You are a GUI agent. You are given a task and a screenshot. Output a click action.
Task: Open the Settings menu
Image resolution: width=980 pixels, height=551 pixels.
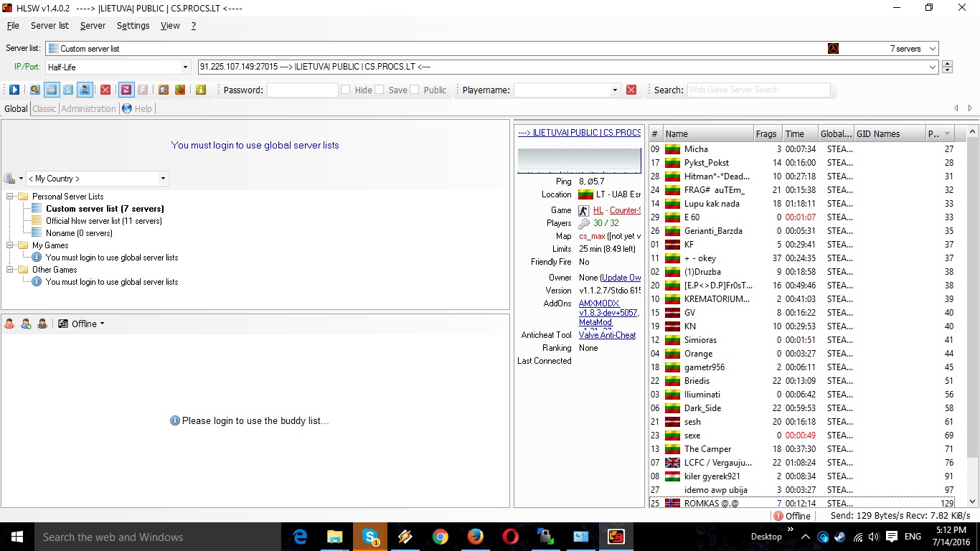click(x=133, y=26)
